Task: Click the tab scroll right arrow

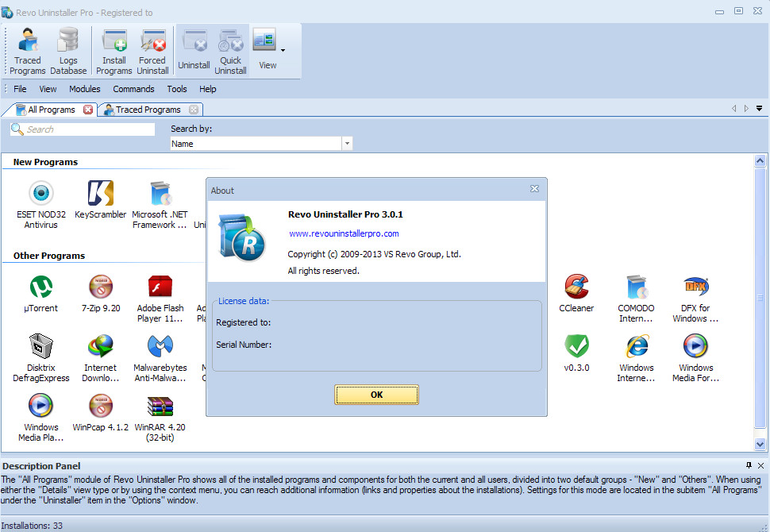Action: point(746,108)
